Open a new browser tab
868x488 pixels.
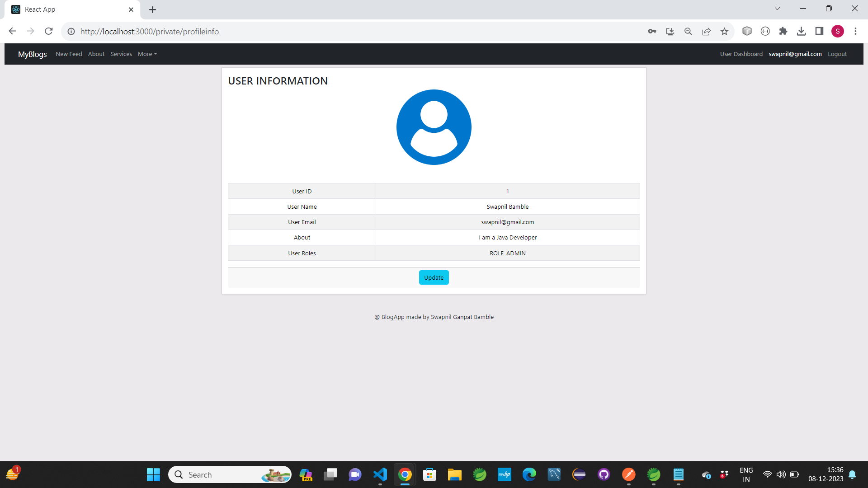(152, 9)
